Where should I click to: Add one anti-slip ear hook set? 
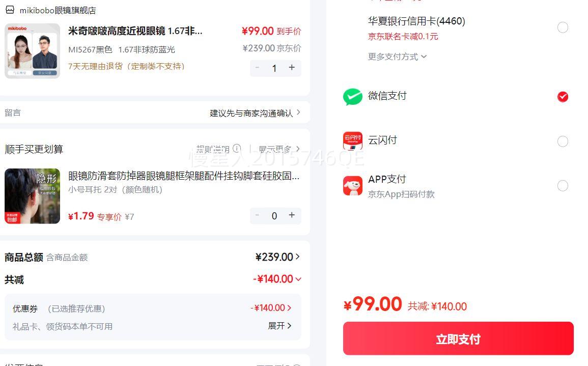[292, 215]
